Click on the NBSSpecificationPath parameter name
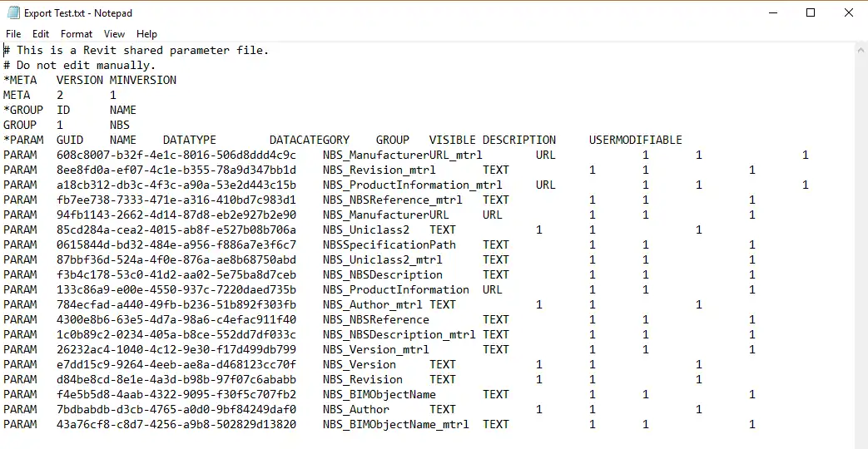The height and width of the screenshot is (449, 868). (389, 244)
